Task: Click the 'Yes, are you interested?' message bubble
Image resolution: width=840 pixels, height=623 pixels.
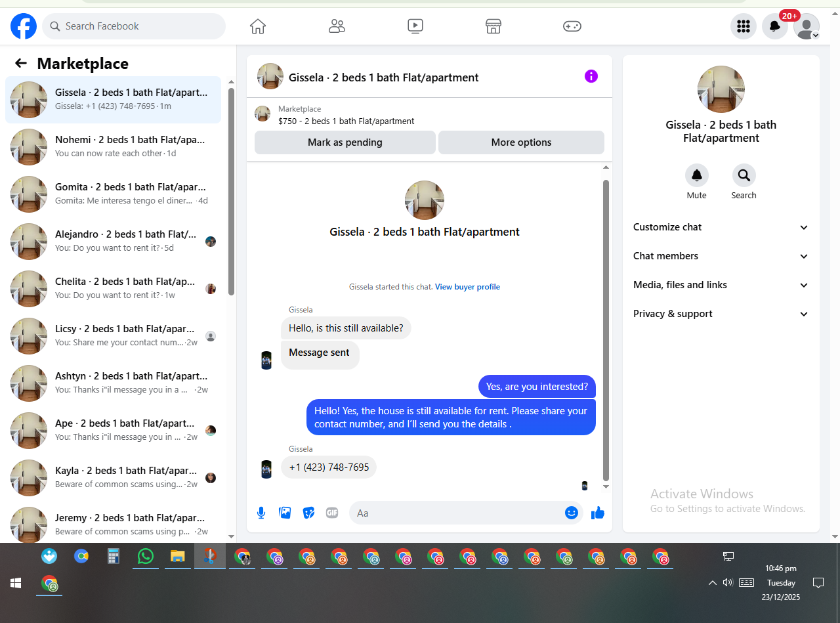Action: pyautogui.click(x=537, y=386)
